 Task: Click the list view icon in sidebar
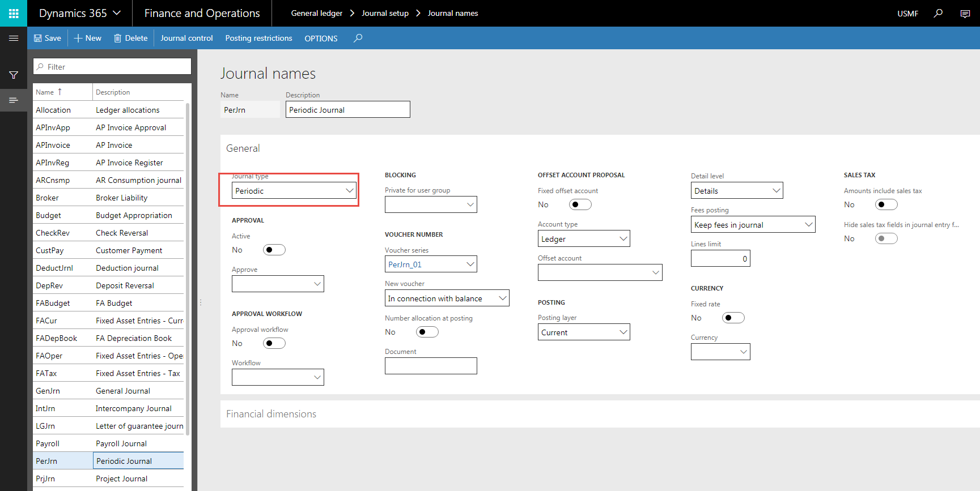click(14, 100)
